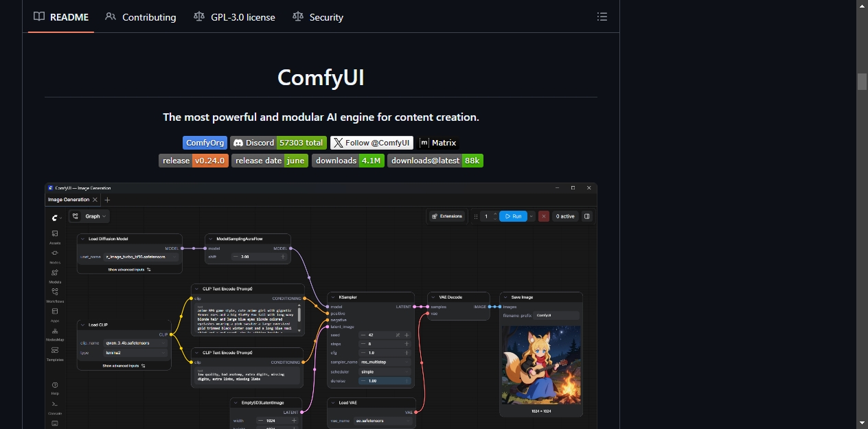The height and width of the screenshot is (429, 868).
Task: Add a new workflow tab with plus
Action: [x=107, y=200]
